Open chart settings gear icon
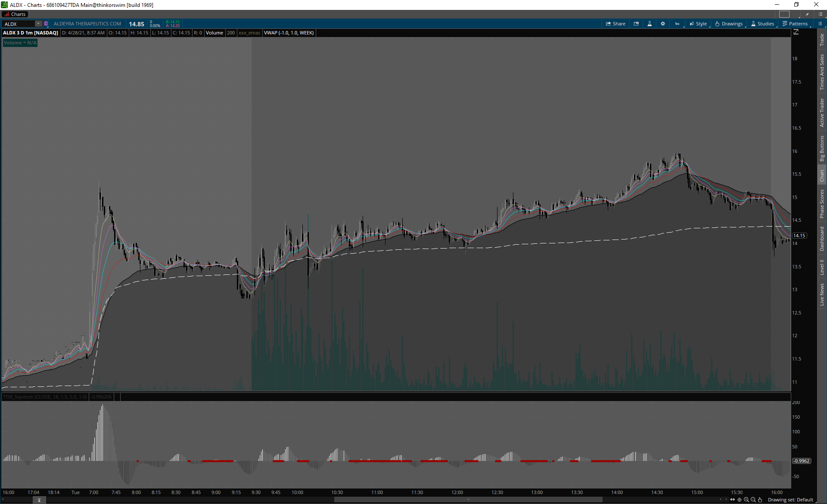Image resolution: width=827 pixels, height=504 pixels. click(663, 24)
